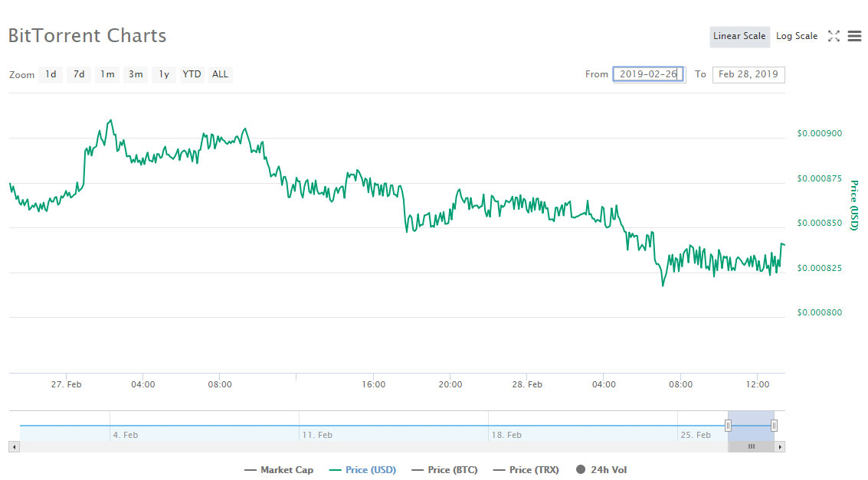Grab the right navigator range handle

click(x=774, y=426)
